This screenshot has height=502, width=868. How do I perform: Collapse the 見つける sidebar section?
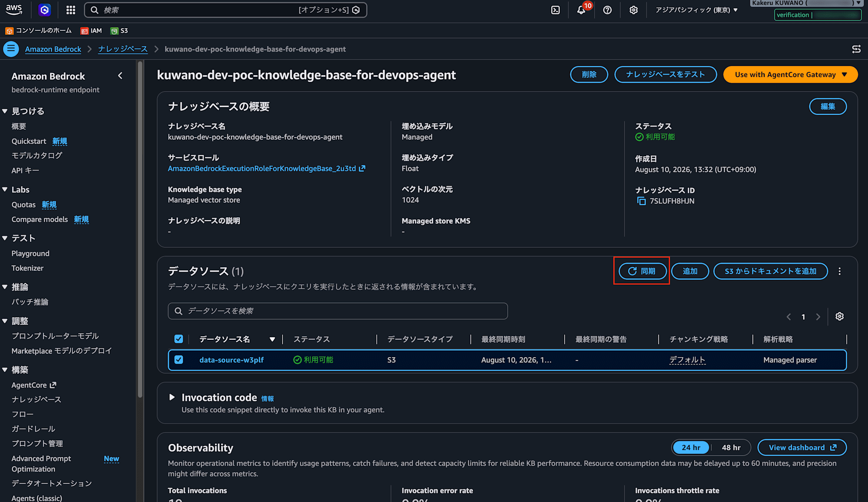5,111
